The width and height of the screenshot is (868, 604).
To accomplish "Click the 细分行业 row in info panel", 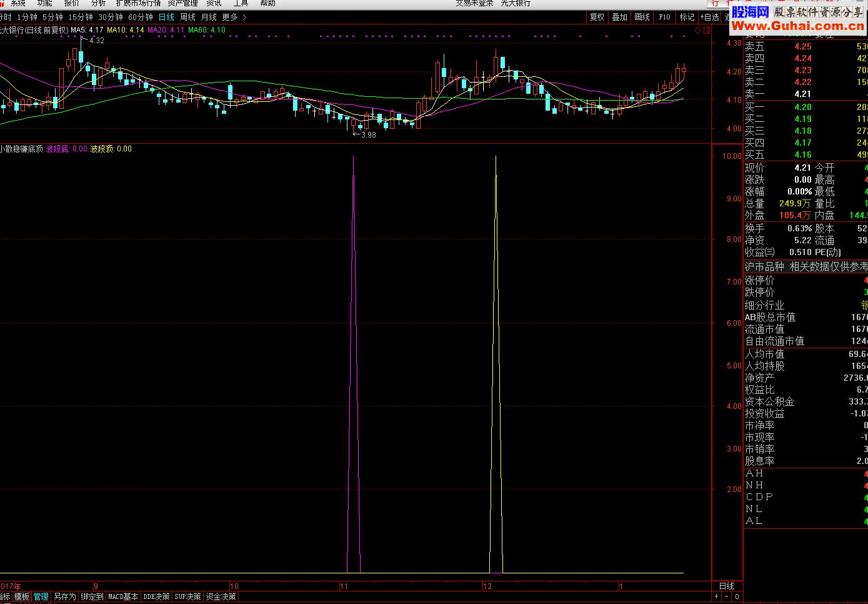I will pos(806,305).
